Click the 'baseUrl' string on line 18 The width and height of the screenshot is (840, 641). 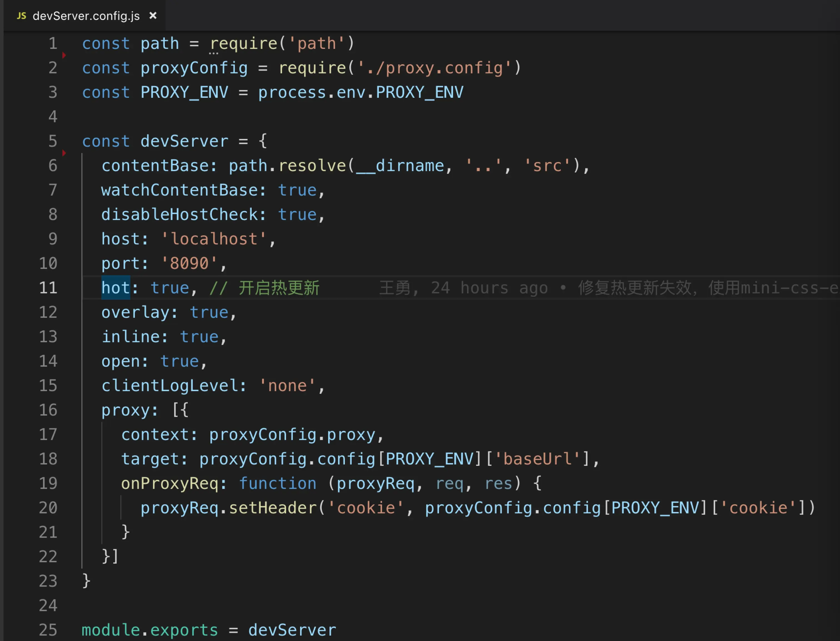537,459
